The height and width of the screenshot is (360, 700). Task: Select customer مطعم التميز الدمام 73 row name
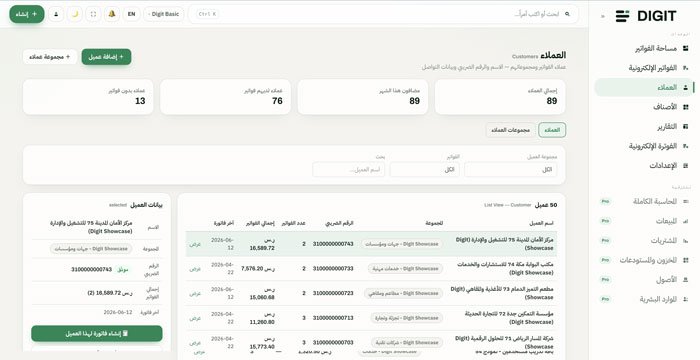coord(502,293)
